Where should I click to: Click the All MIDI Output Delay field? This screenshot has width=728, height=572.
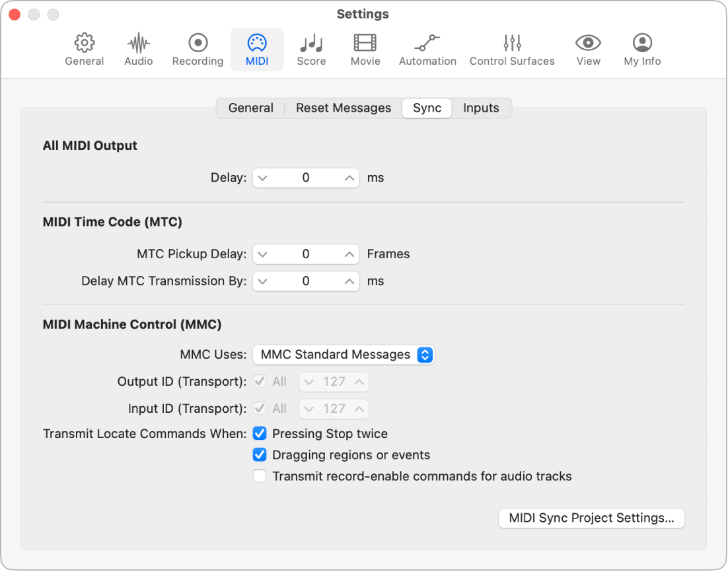(305, 178)
